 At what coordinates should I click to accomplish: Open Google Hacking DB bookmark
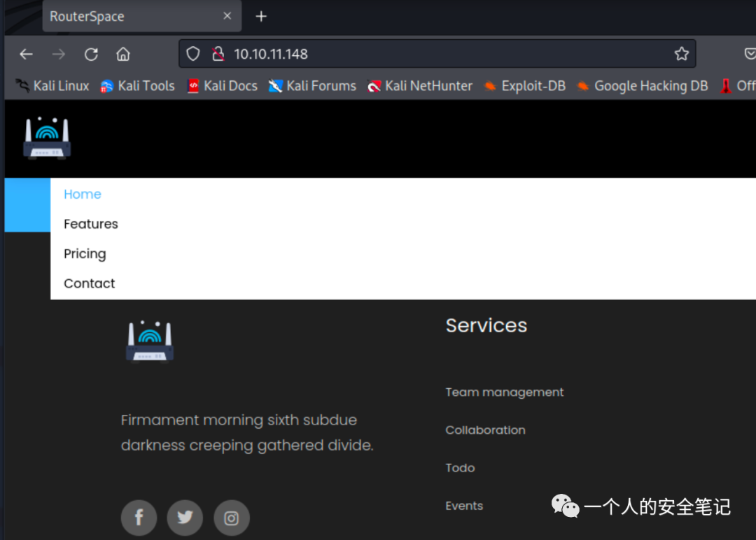point(642,86)
